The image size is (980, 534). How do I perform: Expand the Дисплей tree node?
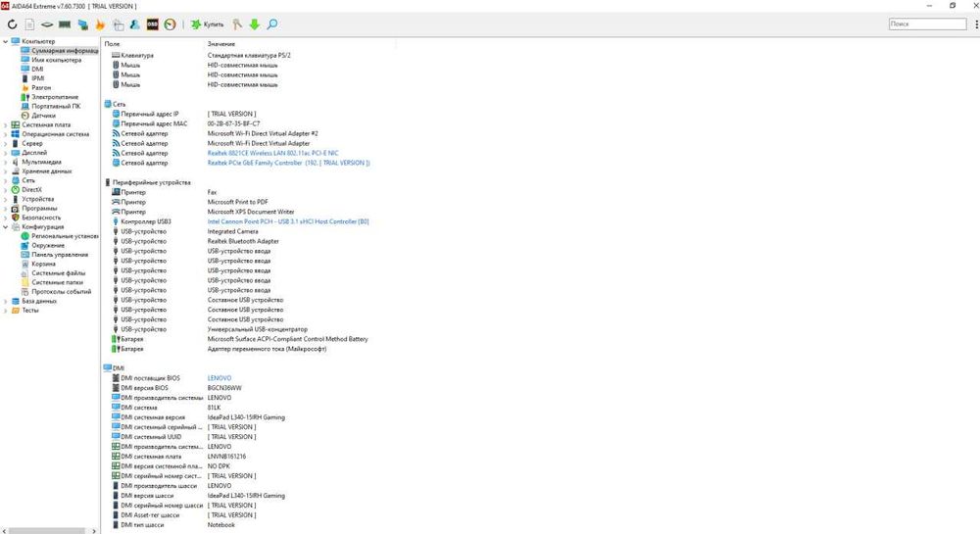(6, 153)
